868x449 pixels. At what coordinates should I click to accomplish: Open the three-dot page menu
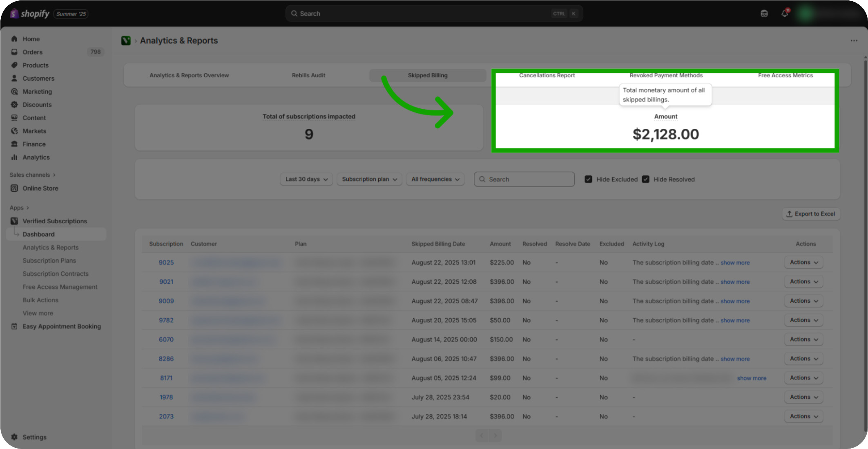(854, 40)
